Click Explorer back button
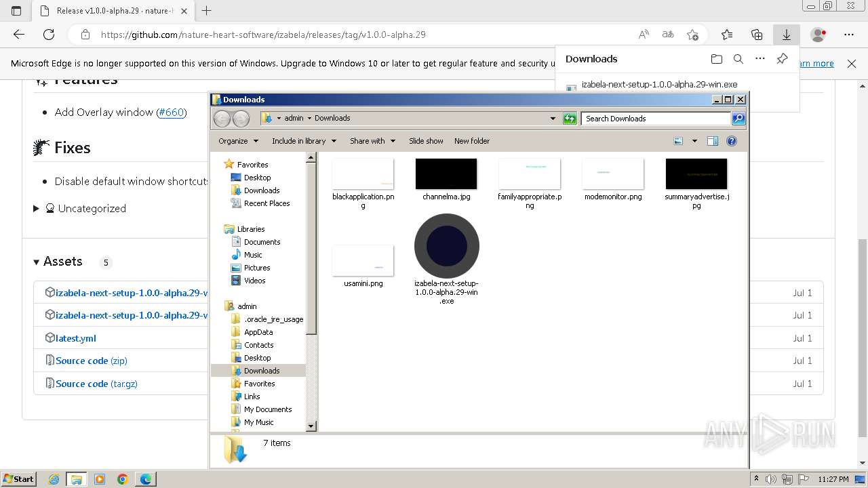This screenshot has width=868, height=488. 222,119
